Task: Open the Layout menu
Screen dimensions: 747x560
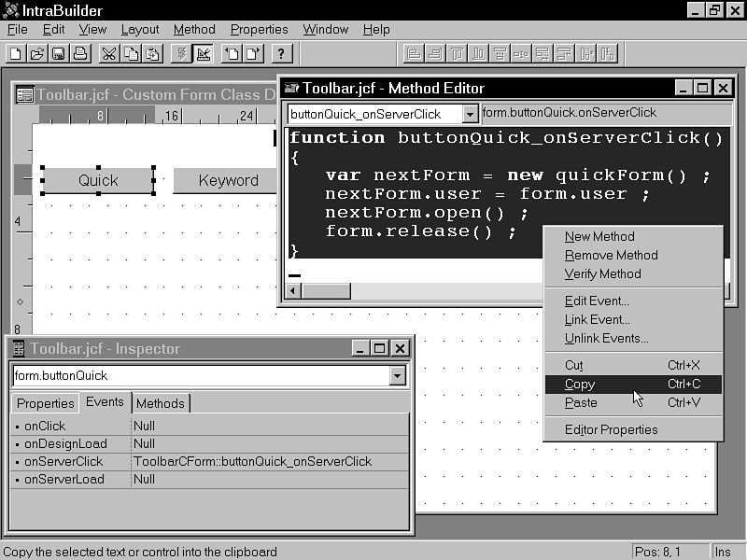Action: click(x=139, y=30)
